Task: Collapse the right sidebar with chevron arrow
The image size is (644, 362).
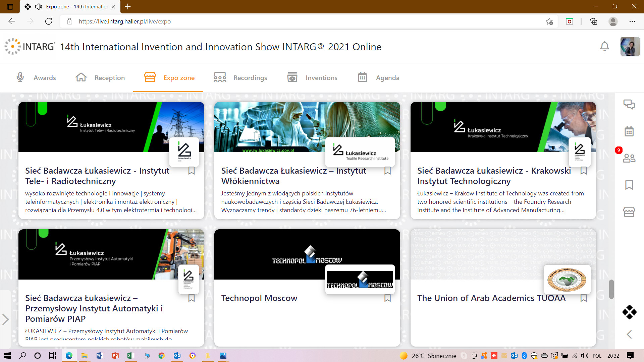Action: coord(629,334)
